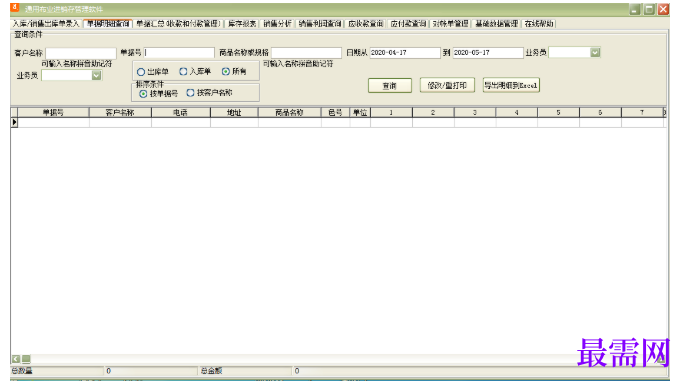
Task: Click the 地址 column header
Action: (x=234, y=112)
